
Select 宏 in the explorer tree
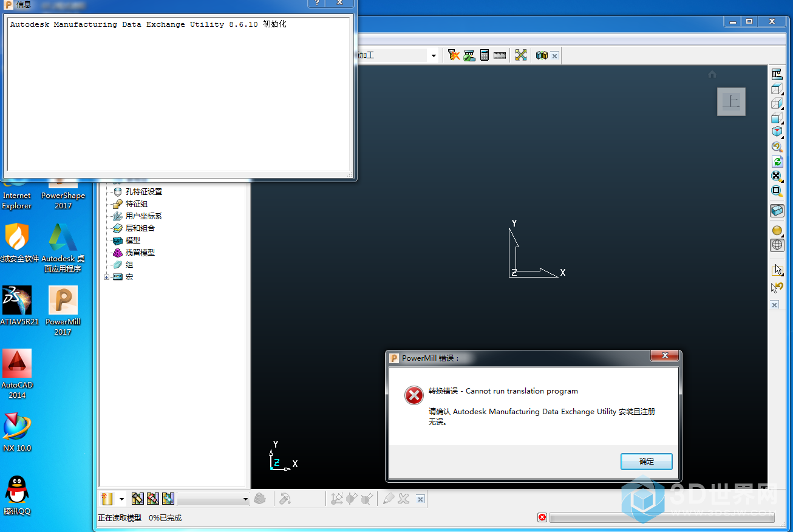(x=129, y=276)
